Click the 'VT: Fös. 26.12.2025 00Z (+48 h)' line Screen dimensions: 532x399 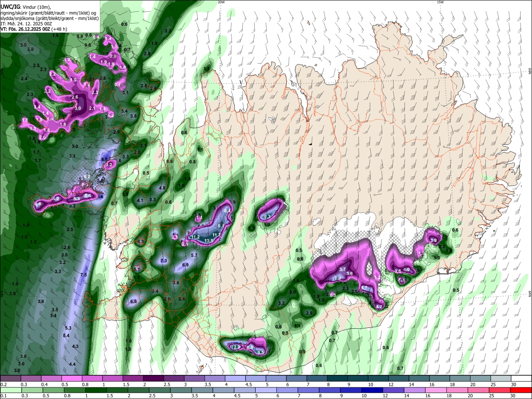[x=34, y=30]
